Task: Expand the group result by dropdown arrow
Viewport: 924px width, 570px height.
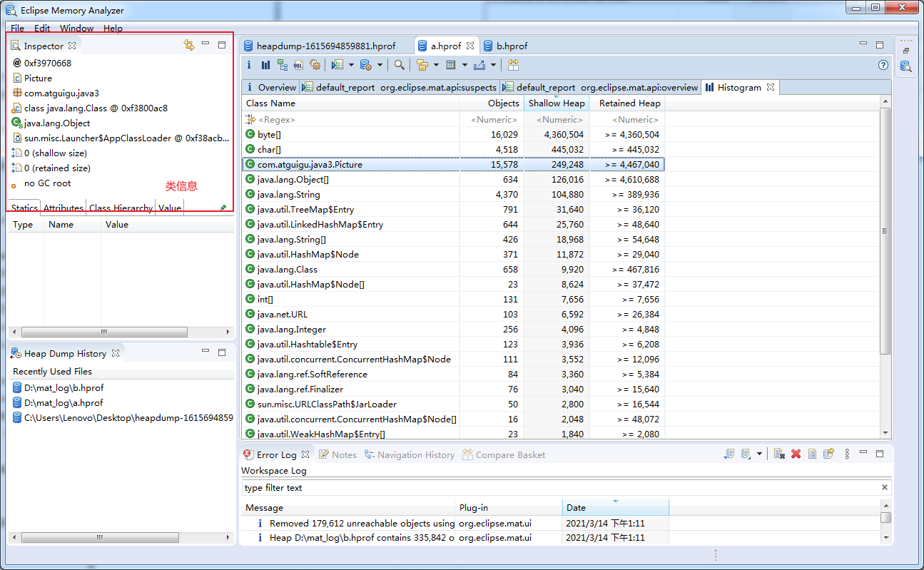Action: point(436,65)
